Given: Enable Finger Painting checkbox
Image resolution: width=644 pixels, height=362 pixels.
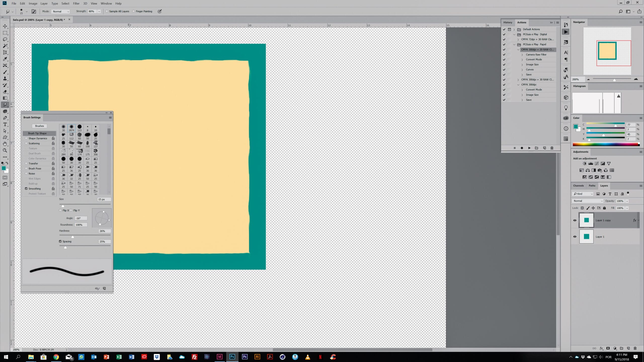Looking at the screenshot, I should [134, 11].
